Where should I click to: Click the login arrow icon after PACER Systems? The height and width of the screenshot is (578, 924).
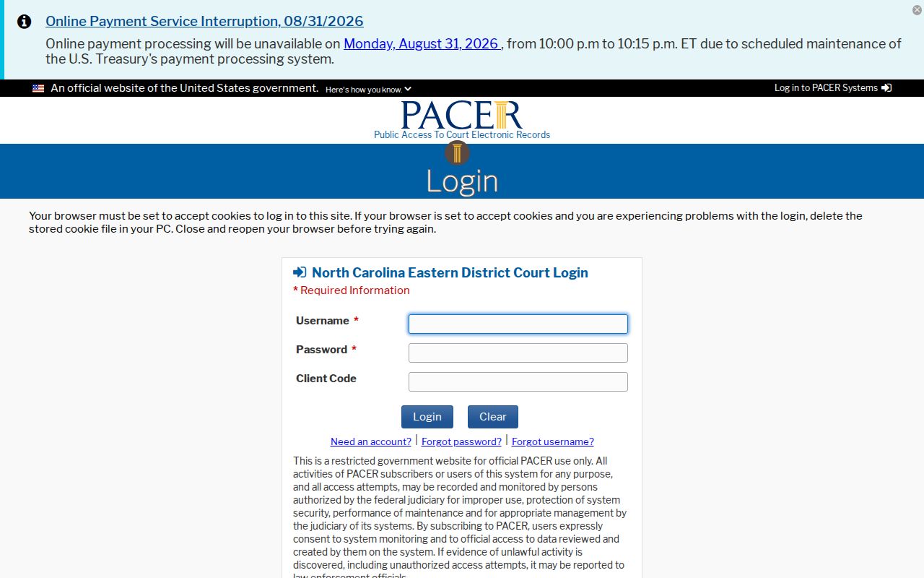(886, 88)
